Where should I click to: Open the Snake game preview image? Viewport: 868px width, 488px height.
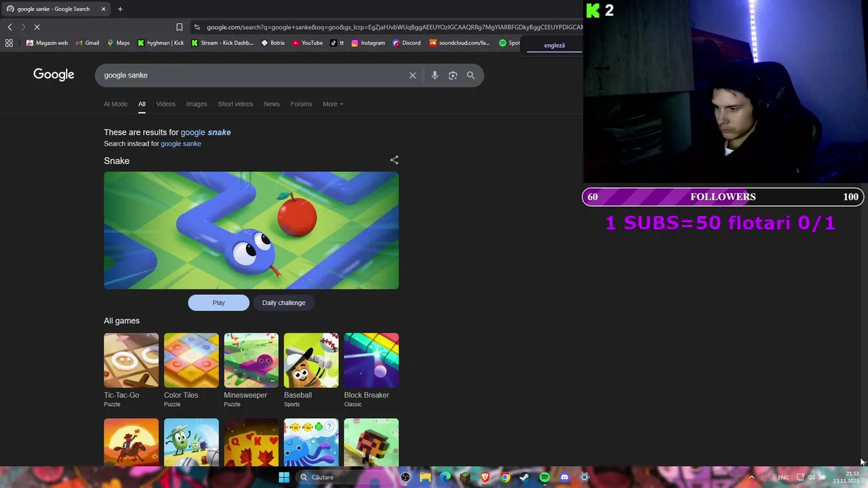pos(251,230)
